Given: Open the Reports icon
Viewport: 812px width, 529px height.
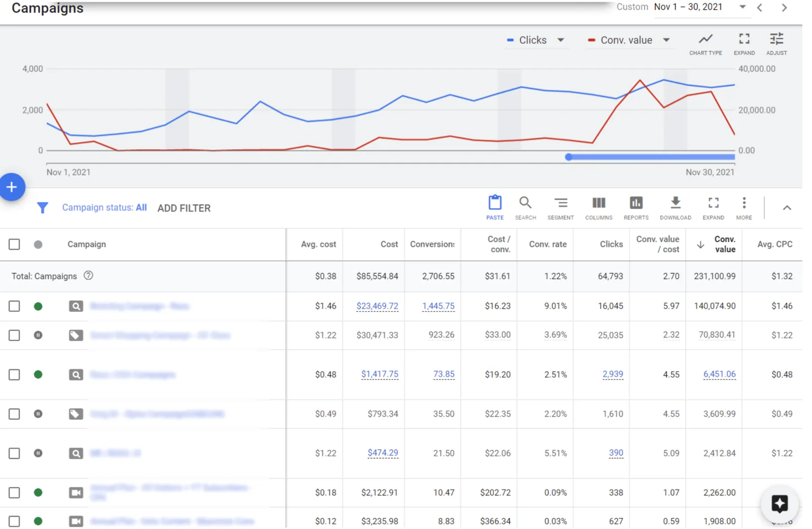Looking at the screenshot, I should [636, 208].
